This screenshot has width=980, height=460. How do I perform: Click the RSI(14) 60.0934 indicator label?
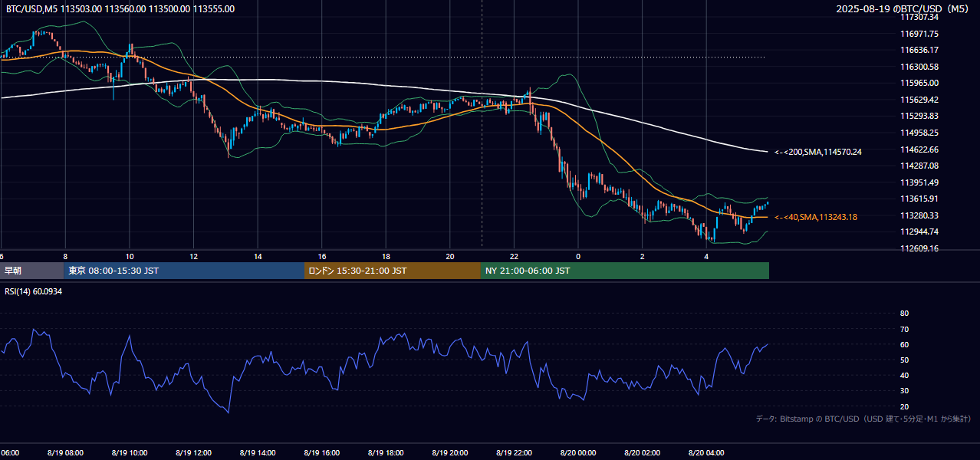coord(34,291)
